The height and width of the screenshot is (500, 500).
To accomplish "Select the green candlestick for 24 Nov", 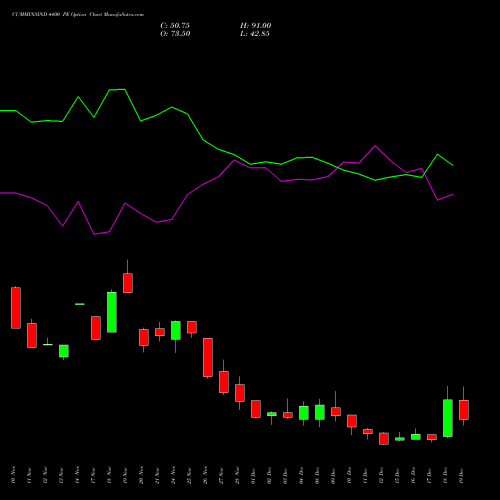I will [176, 330].
